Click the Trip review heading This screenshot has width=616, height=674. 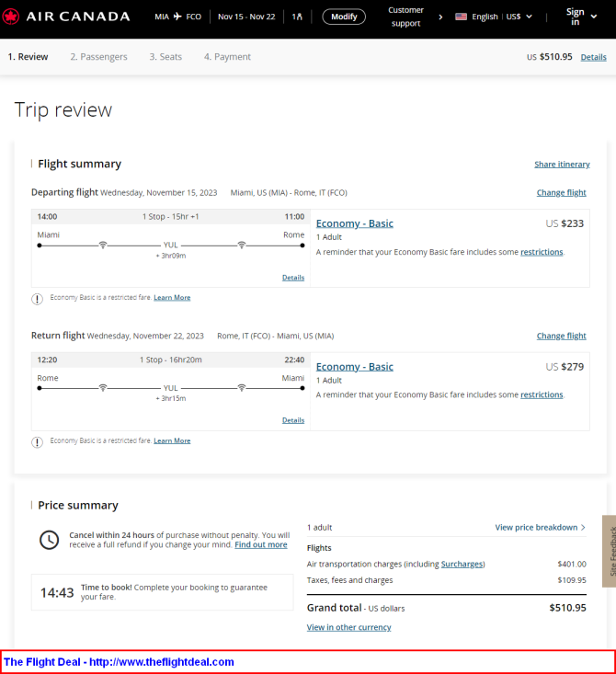[x=63, y=110]
